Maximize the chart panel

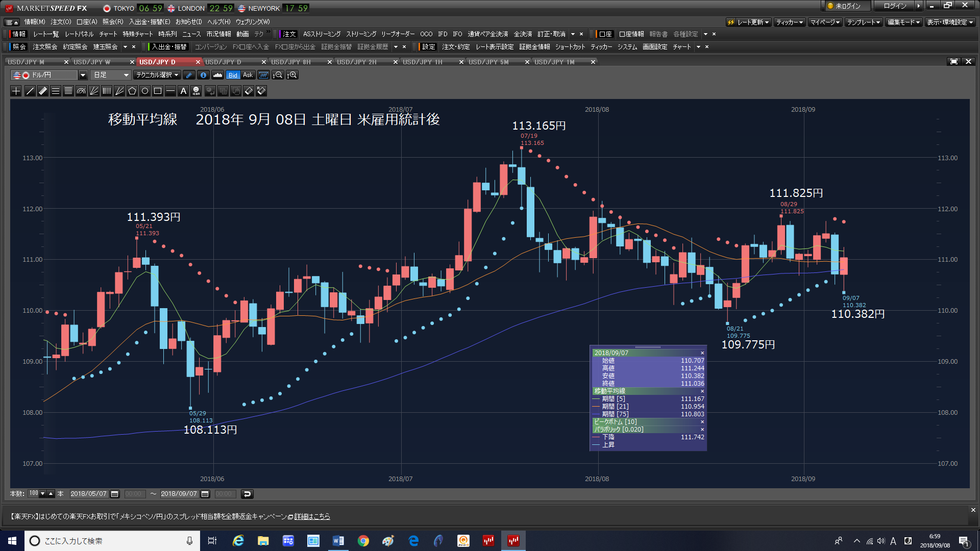point(953,62)
